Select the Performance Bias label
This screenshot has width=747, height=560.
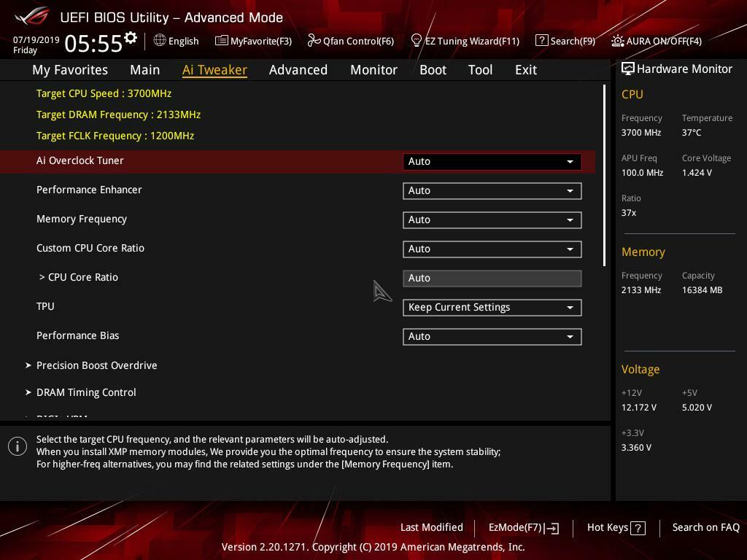click(x=77, y=335)
